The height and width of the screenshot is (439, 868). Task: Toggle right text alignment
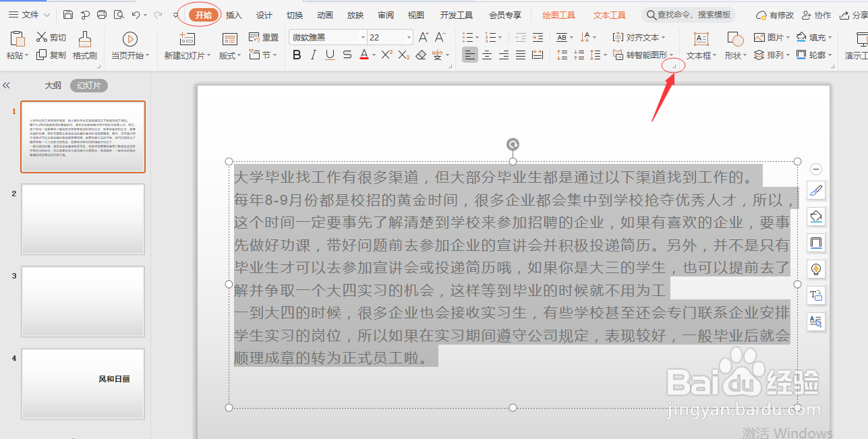[x=504, y=55]
